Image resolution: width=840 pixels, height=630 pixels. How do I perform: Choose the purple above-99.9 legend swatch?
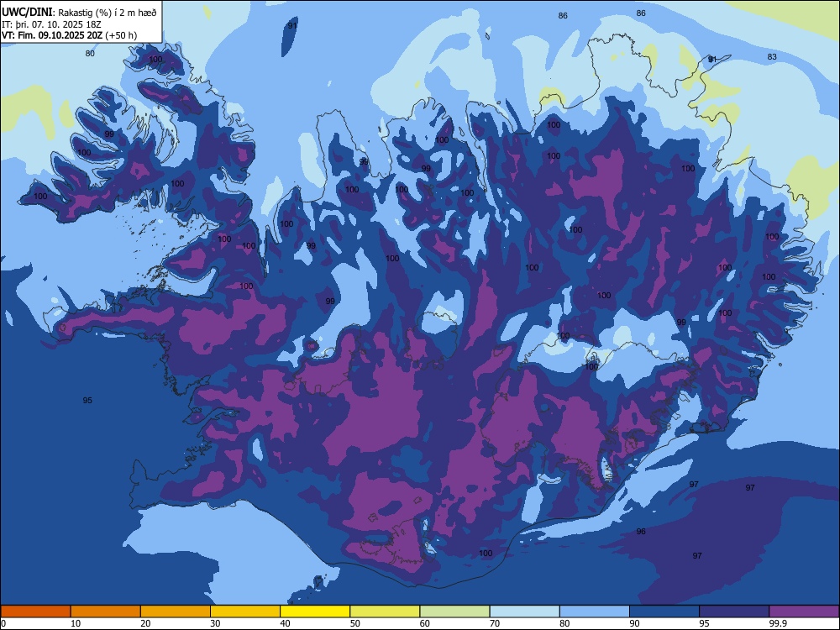[804, 612]
